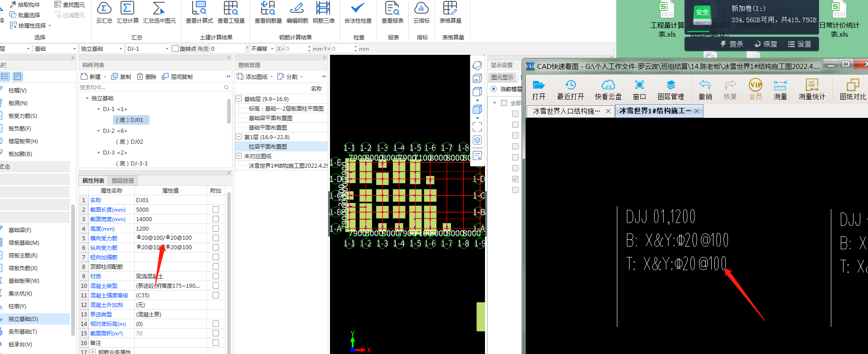Image resolution: width=868 pixels, height=354 pixels.
Task: Click the 角度 angle input field
Action: point(228,48)
